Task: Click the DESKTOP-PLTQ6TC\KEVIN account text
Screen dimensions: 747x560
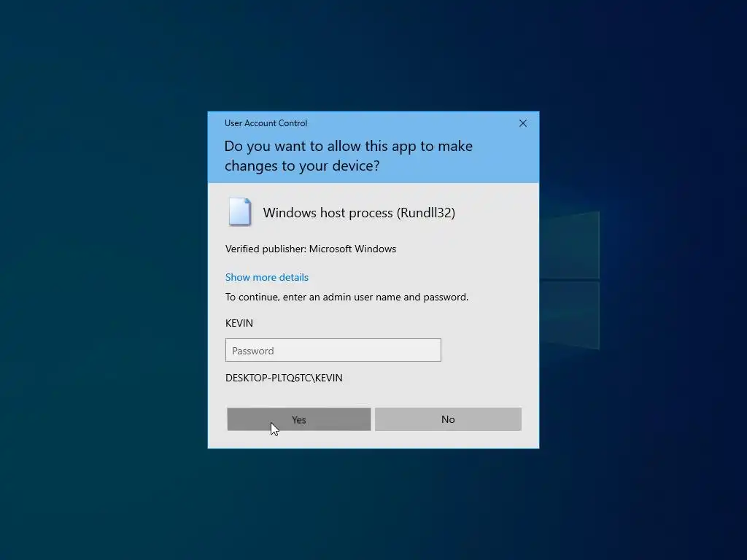Action: 284,378
